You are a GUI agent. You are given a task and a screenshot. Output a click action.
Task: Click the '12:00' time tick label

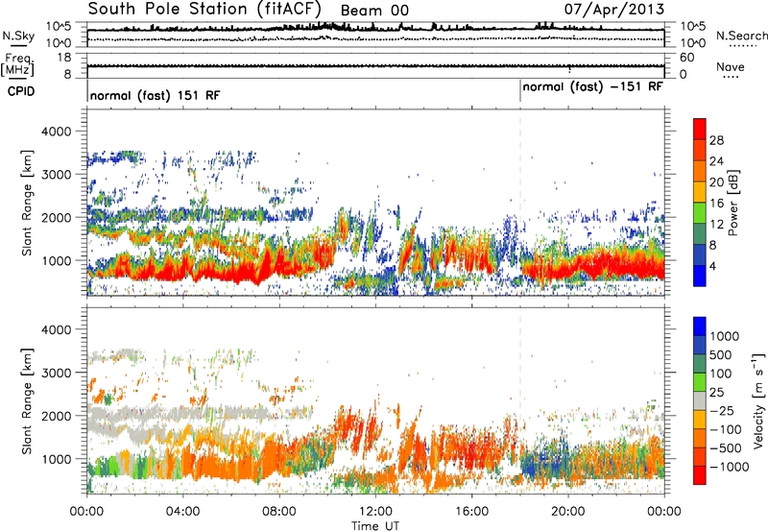(375, 512)
